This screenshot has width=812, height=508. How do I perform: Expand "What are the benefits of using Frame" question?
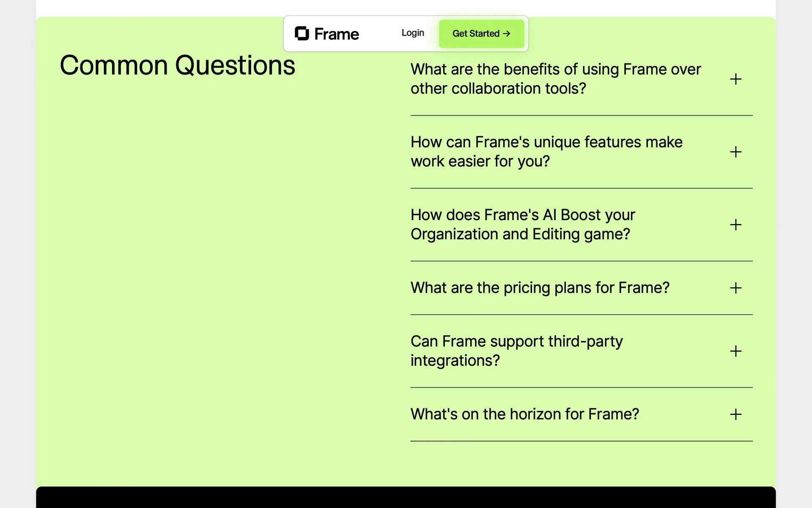click(555, 79)
